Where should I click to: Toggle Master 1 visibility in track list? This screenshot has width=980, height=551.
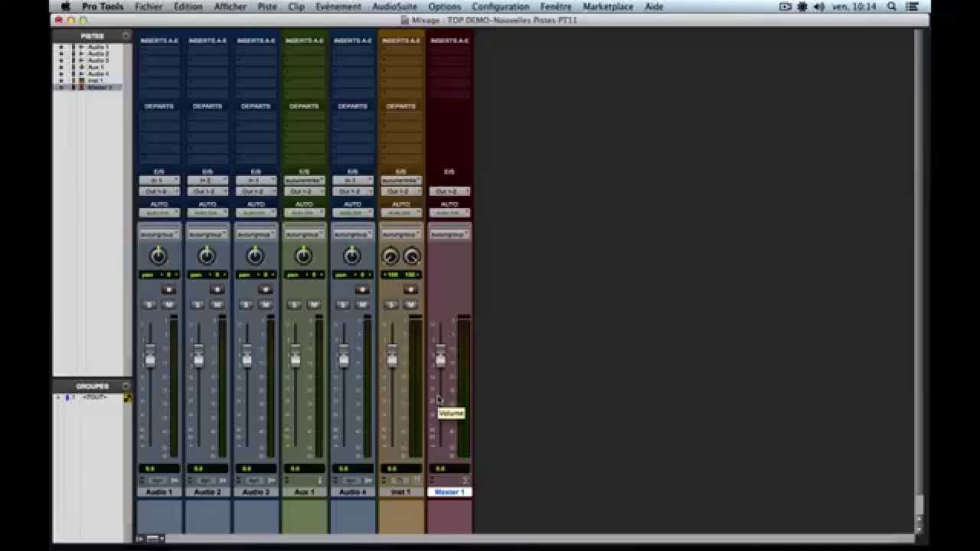[61, 87]
